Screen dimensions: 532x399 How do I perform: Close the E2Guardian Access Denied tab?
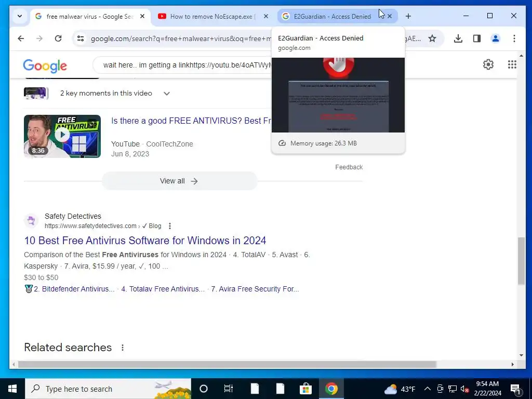point(390,16)
